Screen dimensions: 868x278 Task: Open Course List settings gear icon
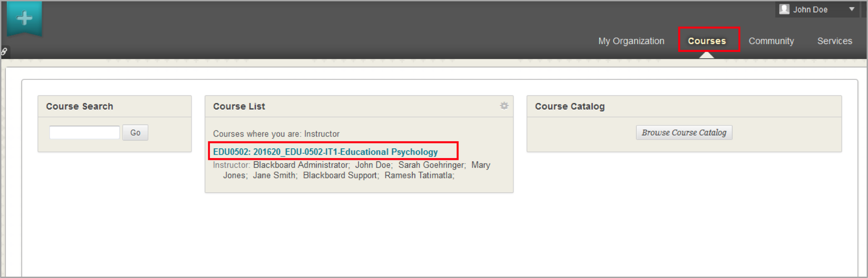tap(504, 106)
